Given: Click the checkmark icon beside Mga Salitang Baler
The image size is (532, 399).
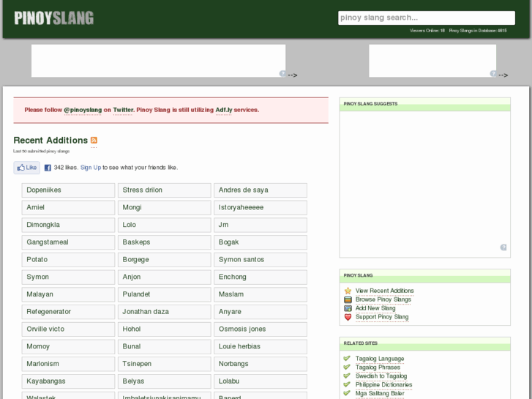Looking at the screenshot, I should pos(347,393).
